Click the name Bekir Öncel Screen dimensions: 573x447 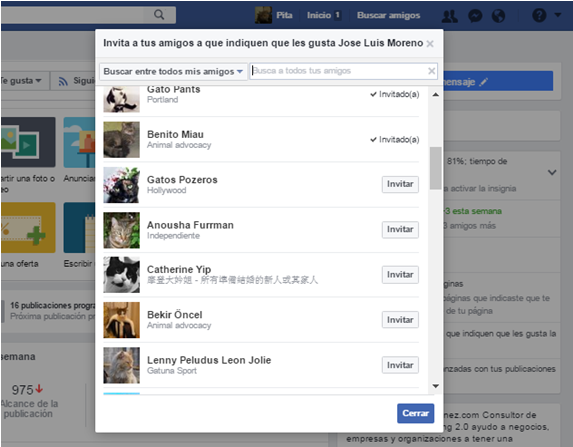pos(174,315)
